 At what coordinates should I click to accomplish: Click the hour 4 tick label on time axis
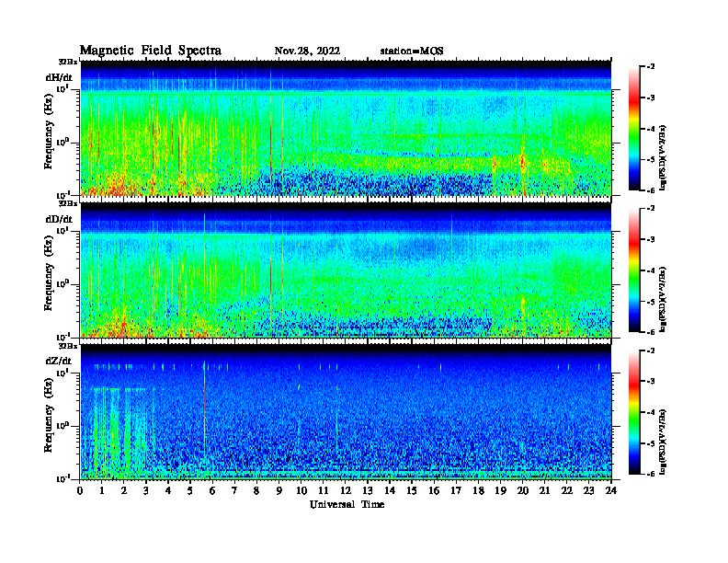coord(168,491)
